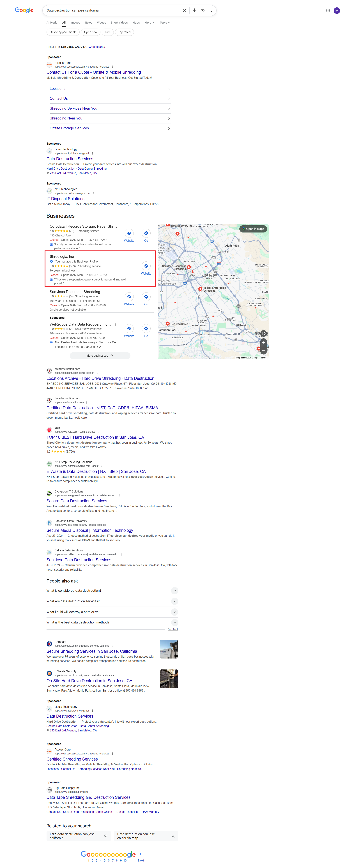
Task: Switch to the Maps tab
Action: tap(136, 23)
